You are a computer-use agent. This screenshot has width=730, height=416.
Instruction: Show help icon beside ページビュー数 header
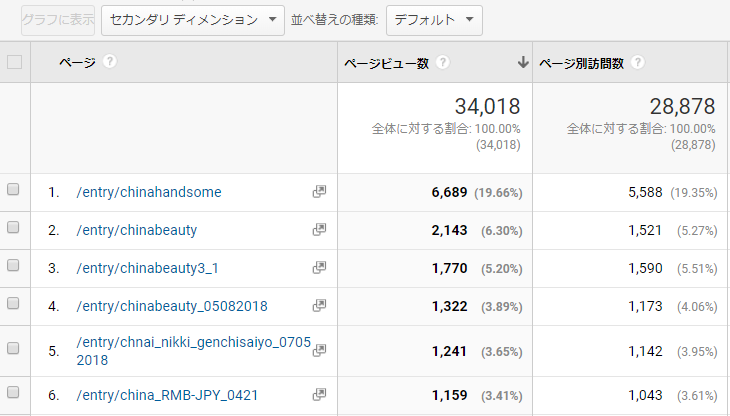click(x=443, y=62)
